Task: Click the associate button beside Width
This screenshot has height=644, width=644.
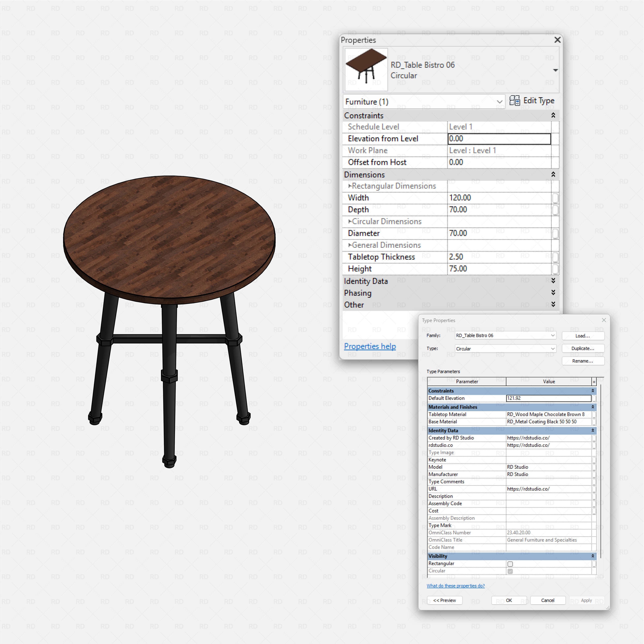Action: click(555, 198)
